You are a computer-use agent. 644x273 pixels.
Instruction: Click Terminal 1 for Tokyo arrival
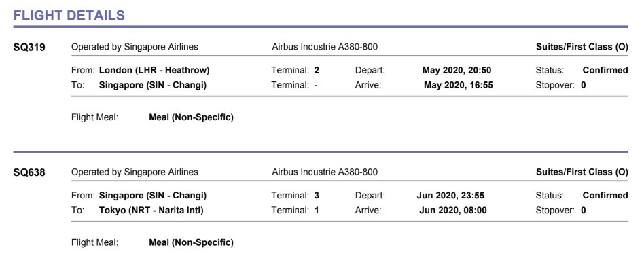click(x=316, y=210)
